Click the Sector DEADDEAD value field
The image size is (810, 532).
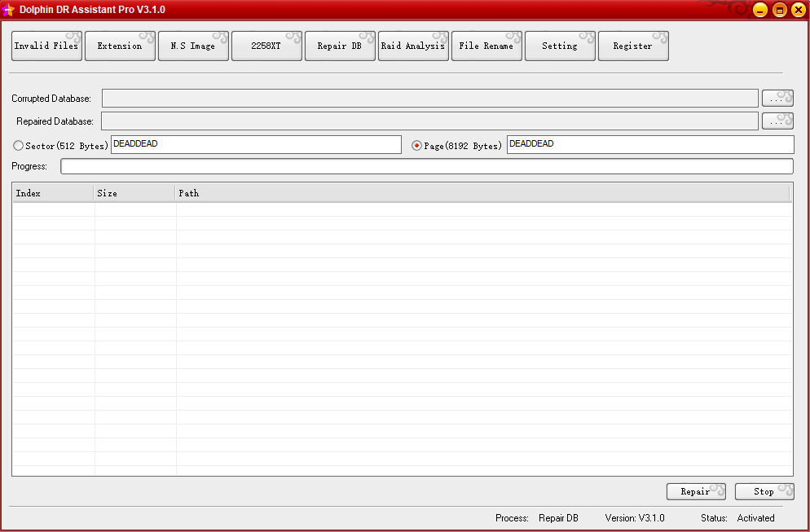pos(256,145)
